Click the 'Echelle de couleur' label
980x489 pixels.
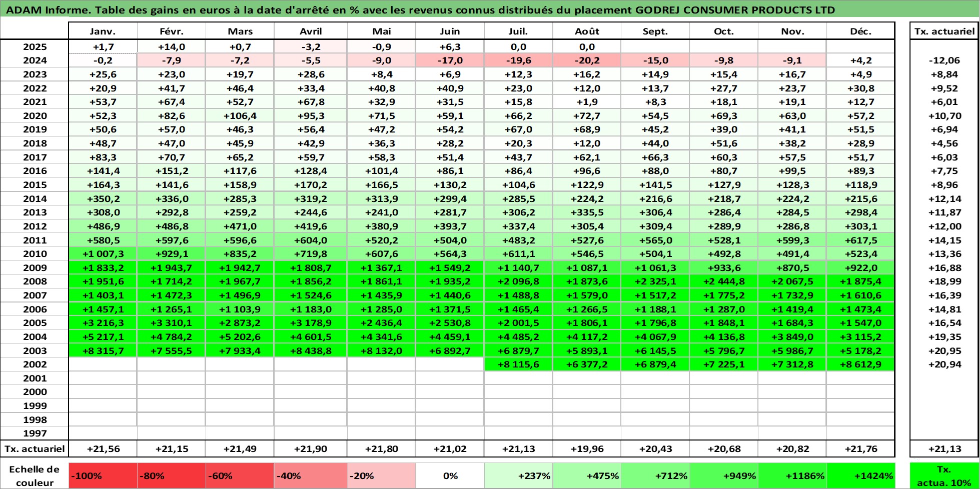click(x=35, y=475)
